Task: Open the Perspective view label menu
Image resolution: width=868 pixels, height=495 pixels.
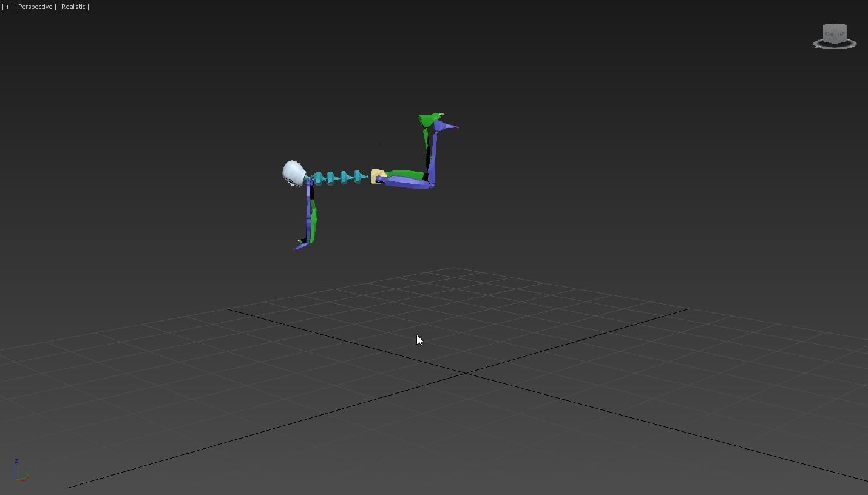Action: click(x=36, y=7)
